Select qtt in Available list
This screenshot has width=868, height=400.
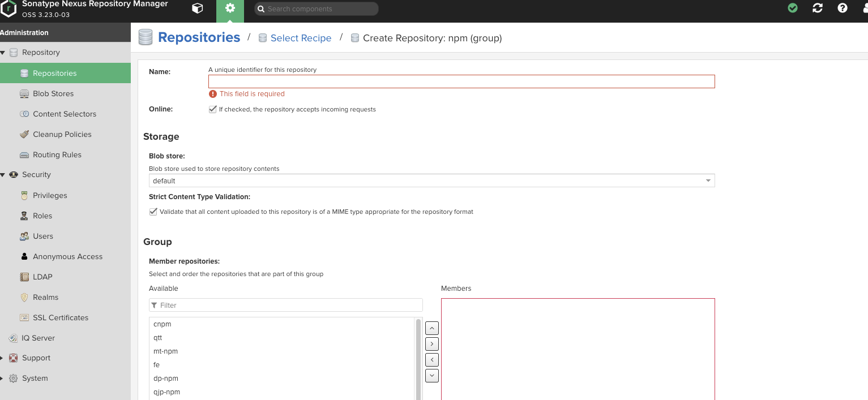(282, 338)
